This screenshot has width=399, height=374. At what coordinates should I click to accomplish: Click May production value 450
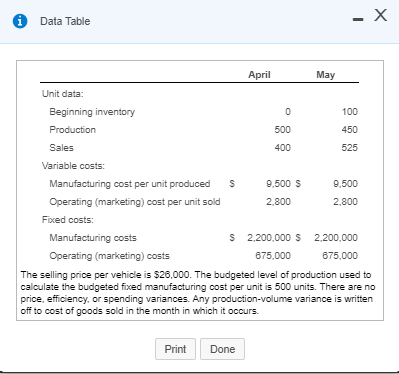click(350, 130)
